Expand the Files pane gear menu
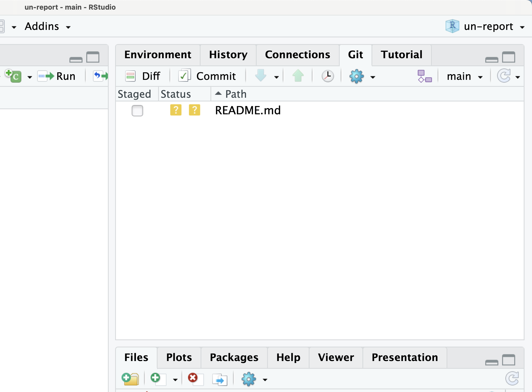The image size is (532, 392). click(254, 379)
